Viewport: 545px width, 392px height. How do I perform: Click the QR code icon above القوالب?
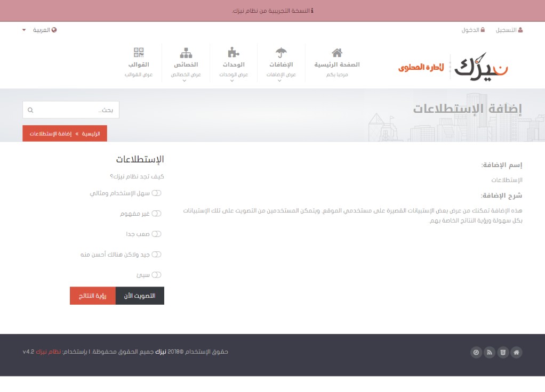tap(139, 52)
